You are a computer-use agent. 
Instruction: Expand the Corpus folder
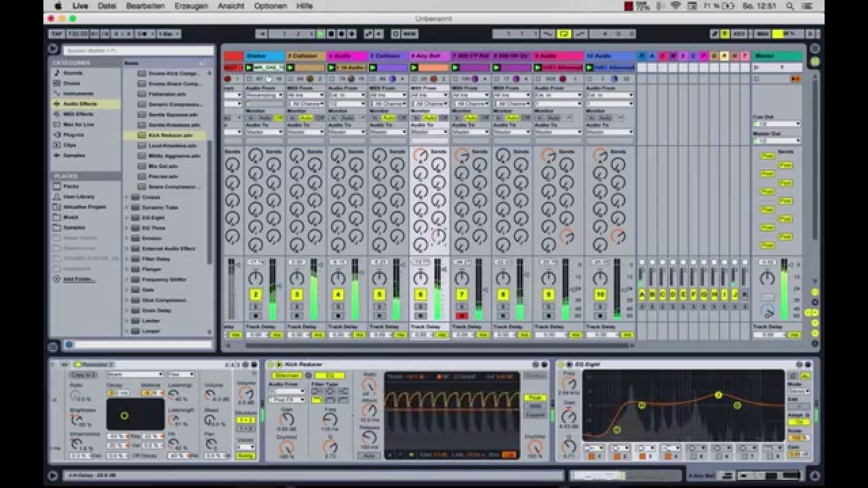point(127,197)
